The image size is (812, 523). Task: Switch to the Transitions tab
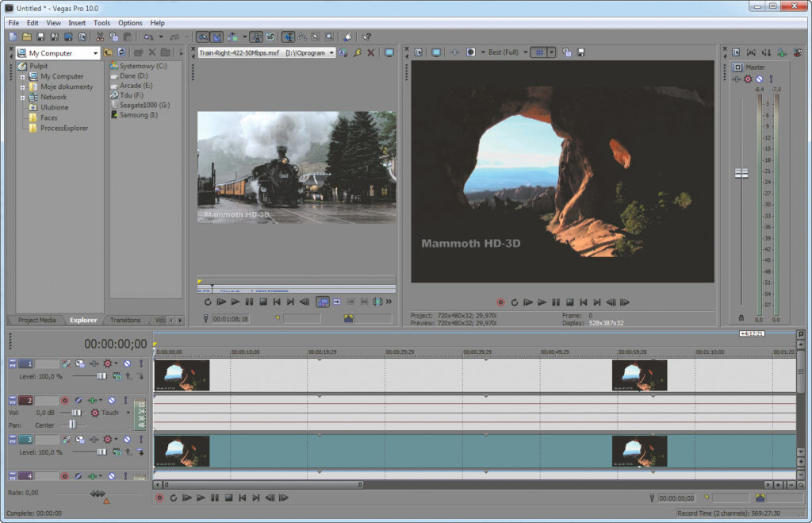coord(125,321)
